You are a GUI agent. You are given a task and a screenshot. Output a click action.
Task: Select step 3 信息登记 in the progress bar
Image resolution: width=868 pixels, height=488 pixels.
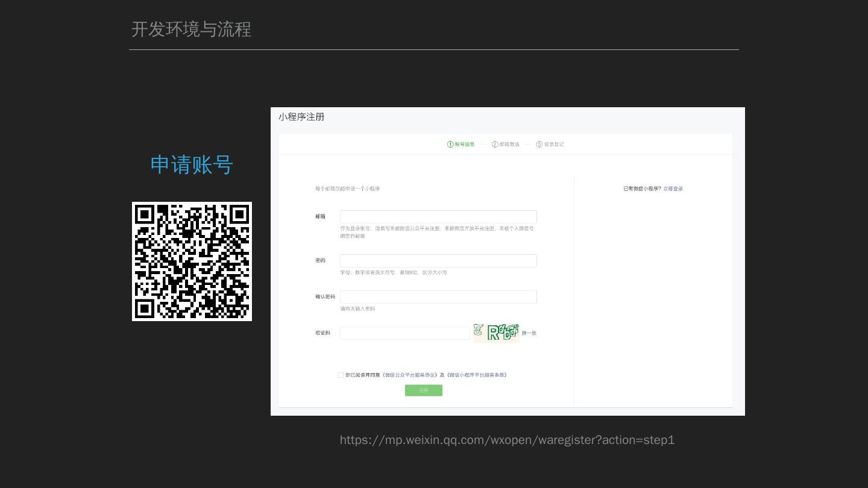(x=550, y=144)
